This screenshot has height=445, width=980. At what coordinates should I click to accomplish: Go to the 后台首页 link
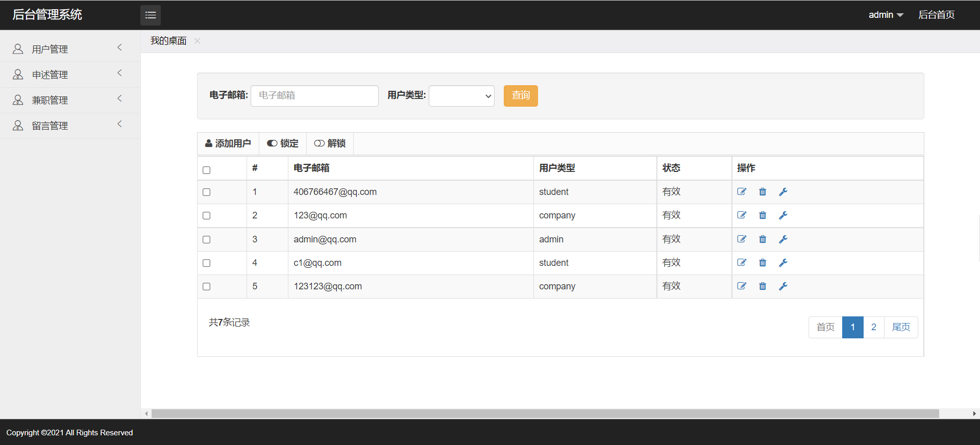[x=936, y=15]
